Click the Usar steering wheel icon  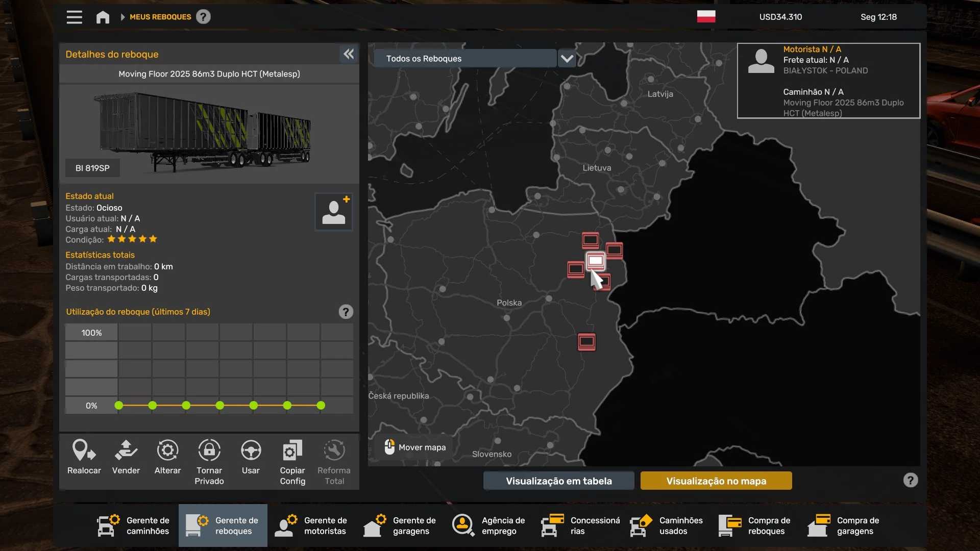251,451
